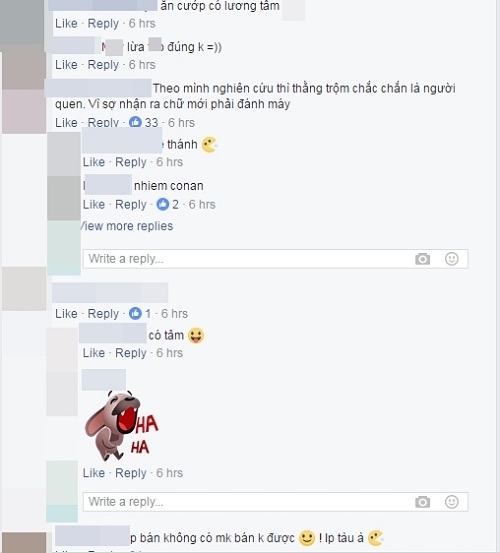Click the camera icon in the upper reply box
The image size is (500, 553).
click(422, 259)
